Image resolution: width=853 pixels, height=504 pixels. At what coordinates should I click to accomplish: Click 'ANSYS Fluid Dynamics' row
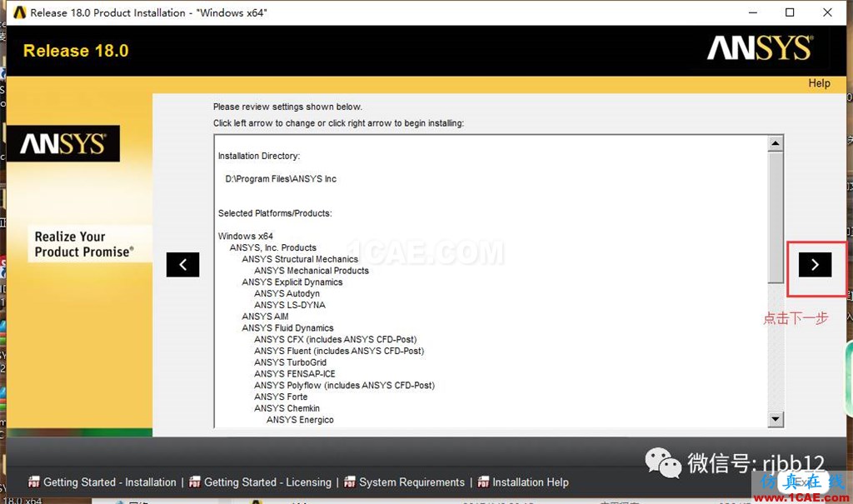pos(287,327)
